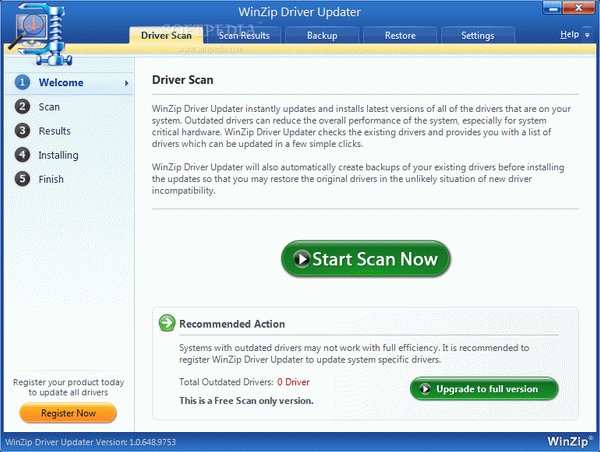Screen dimensions: 600x452
Task: Click step 5 number icon beside Finish
Action: pos(22,179)
